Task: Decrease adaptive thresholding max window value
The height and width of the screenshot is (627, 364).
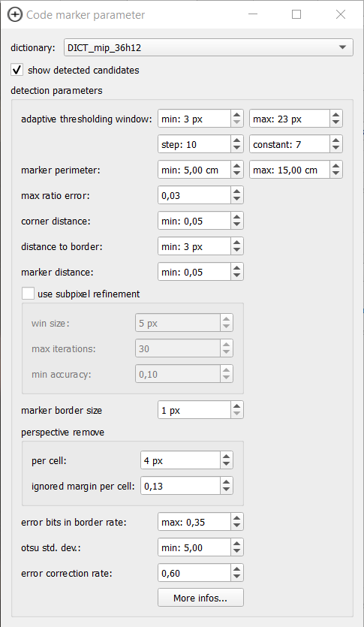Action: pos(336,123)
